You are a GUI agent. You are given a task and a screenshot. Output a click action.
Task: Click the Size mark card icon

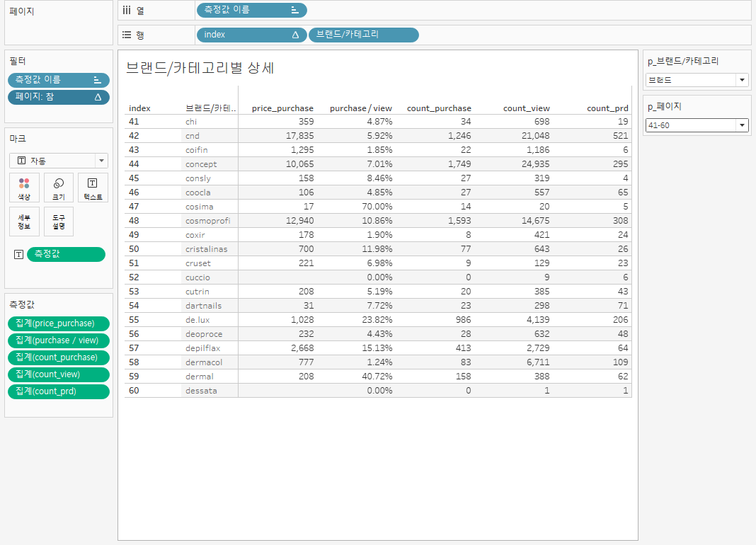pyautogui.click(x=59, y=188)
